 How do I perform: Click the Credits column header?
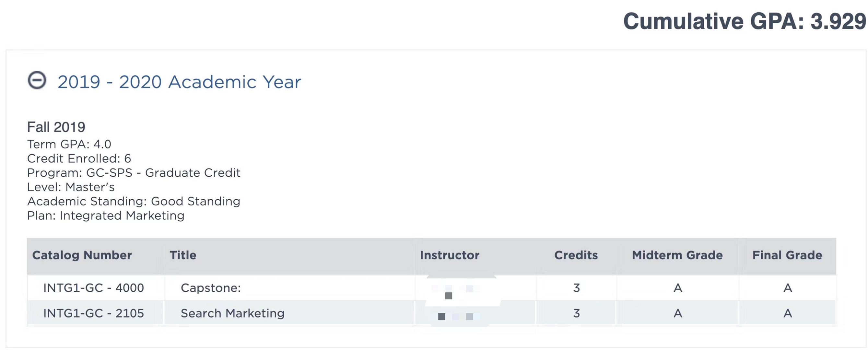(576, 255)
